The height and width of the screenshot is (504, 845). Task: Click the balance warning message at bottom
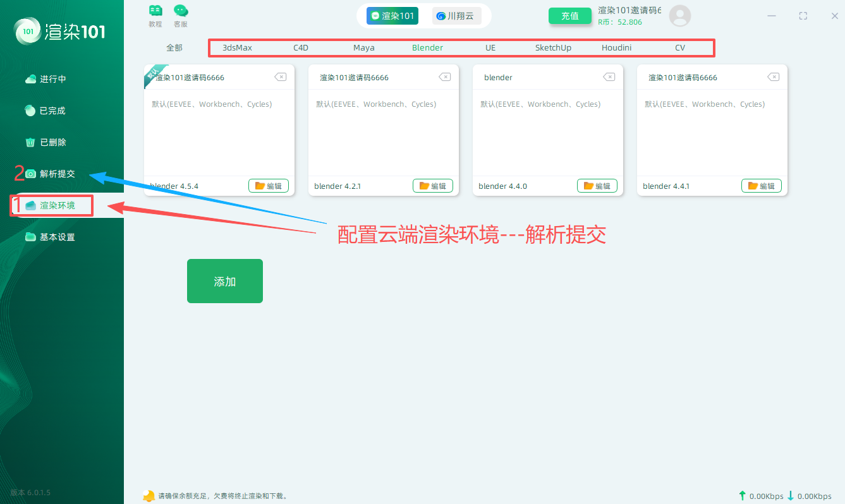[x=223, y=496]
